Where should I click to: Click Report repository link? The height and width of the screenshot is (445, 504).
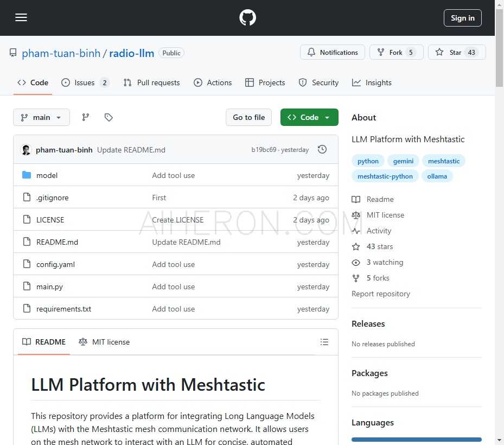pos(381,294)
